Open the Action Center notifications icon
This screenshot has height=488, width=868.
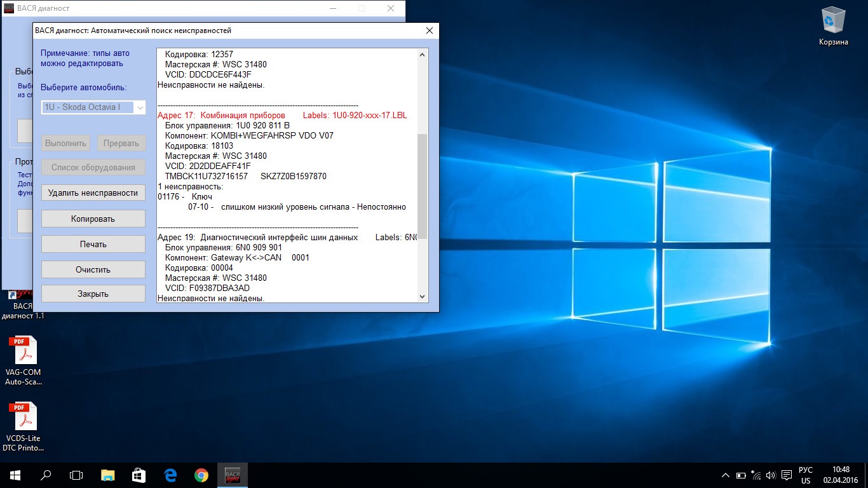click(x=787, y=475)
